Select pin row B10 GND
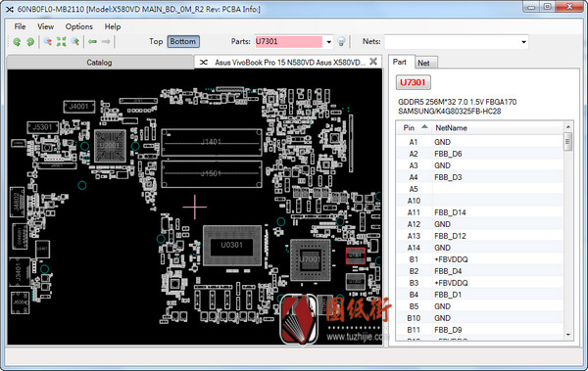The width and height of the screenshot is (588, 371). [480, 318]
